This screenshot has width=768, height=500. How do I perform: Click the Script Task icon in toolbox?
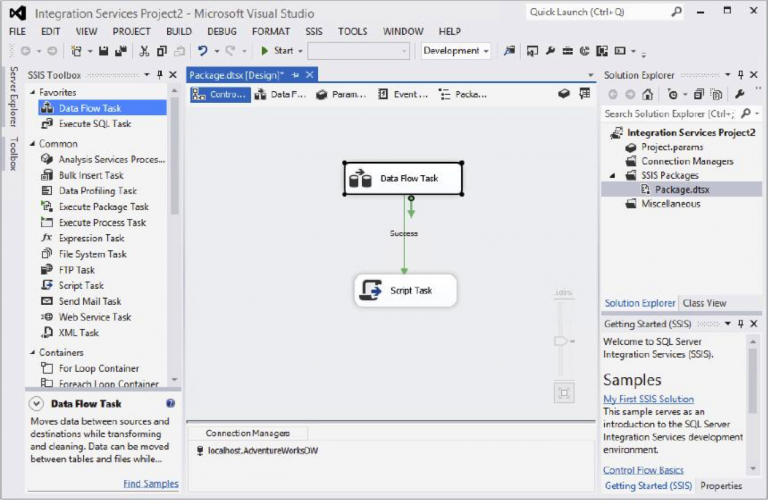pos(47,285)
